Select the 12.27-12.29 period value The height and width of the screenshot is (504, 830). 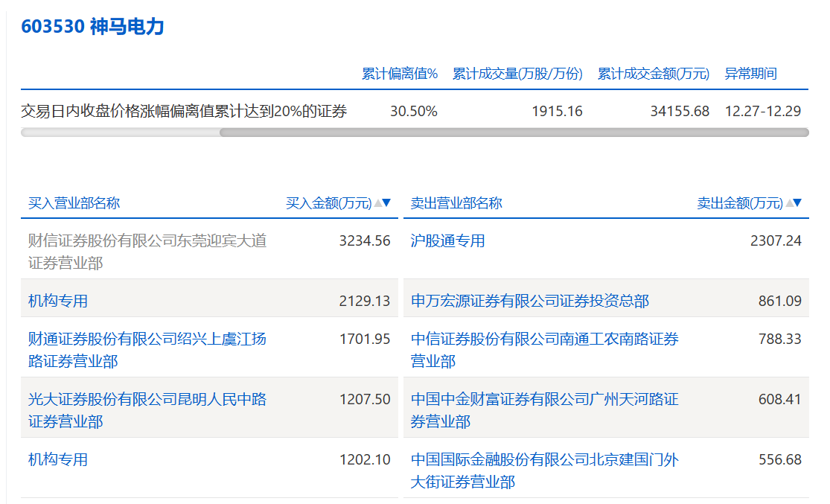[763, 111]
